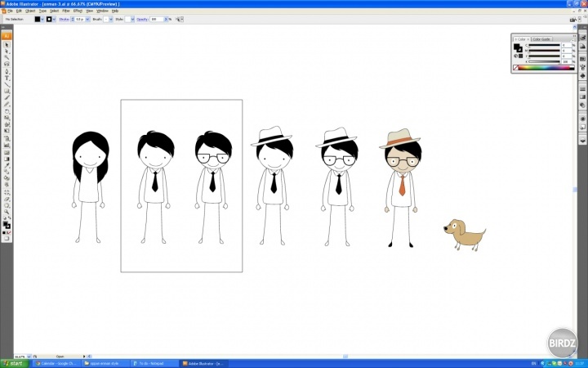
Task: Click the Fill and Stroke box in toolbox
Action: click(x=7, y=225)
